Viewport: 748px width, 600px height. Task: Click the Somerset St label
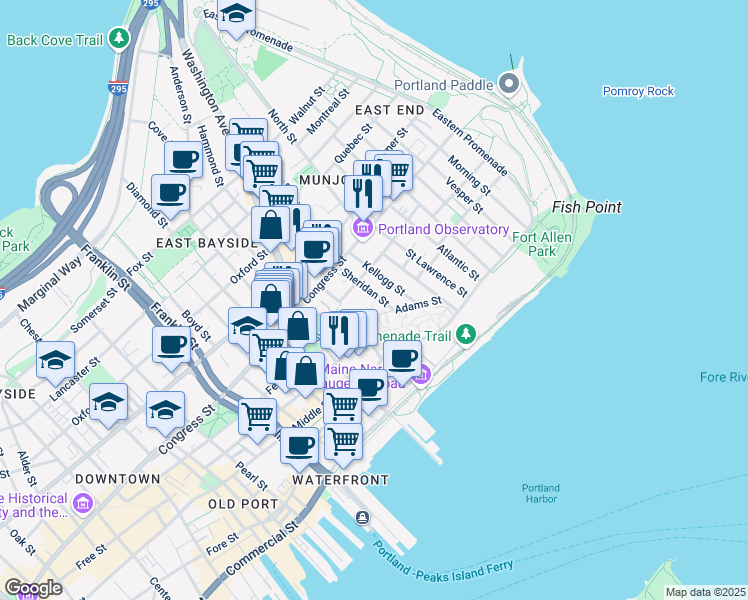[x=93, y=310]
